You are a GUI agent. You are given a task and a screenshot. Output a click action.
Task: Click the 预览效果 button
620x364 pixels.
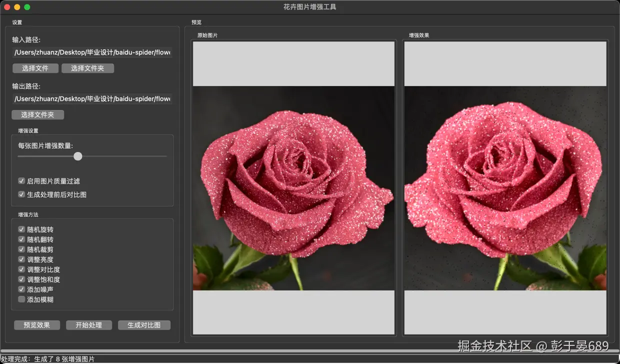37,325
